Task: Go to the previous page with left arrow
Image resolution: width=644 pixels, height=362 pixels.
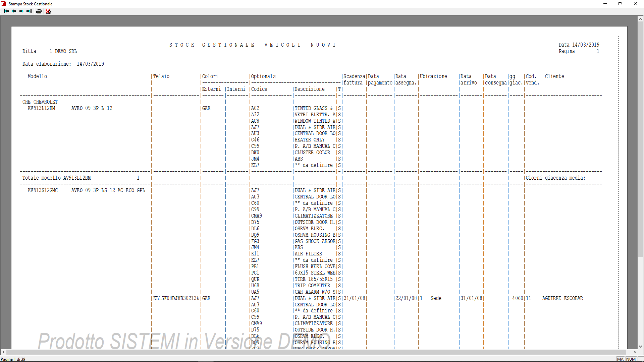Action: pyautogui.click(x=14, y=11)
